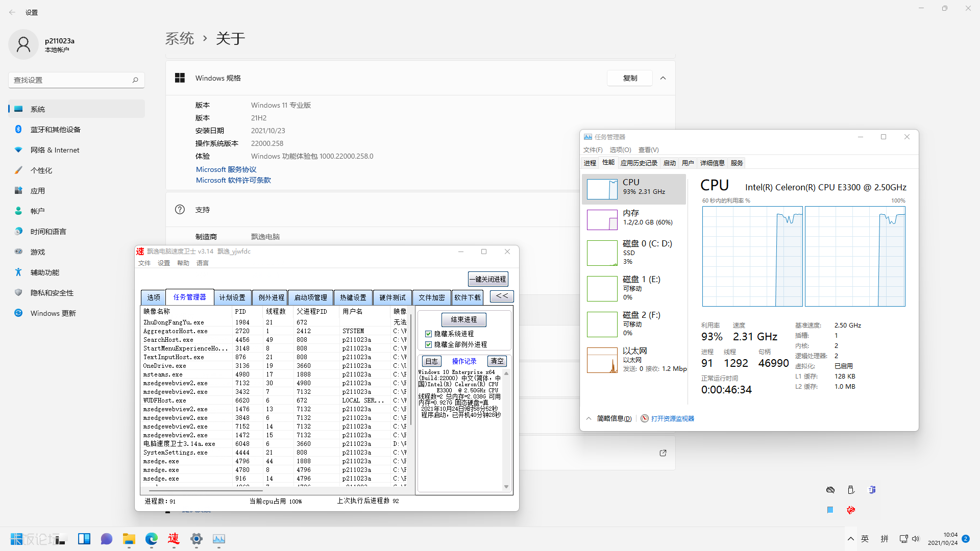Click the Apps icon in Settings sidebar
This screenshot has height=551, width=980.
(x=18, y=191)
